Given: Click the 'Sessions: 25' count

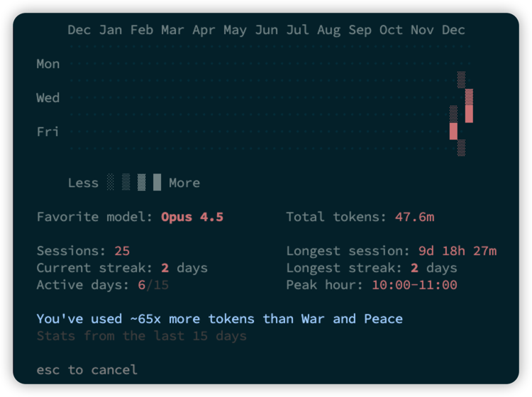Looking at the screenshot, I should [x=122, y=251].
